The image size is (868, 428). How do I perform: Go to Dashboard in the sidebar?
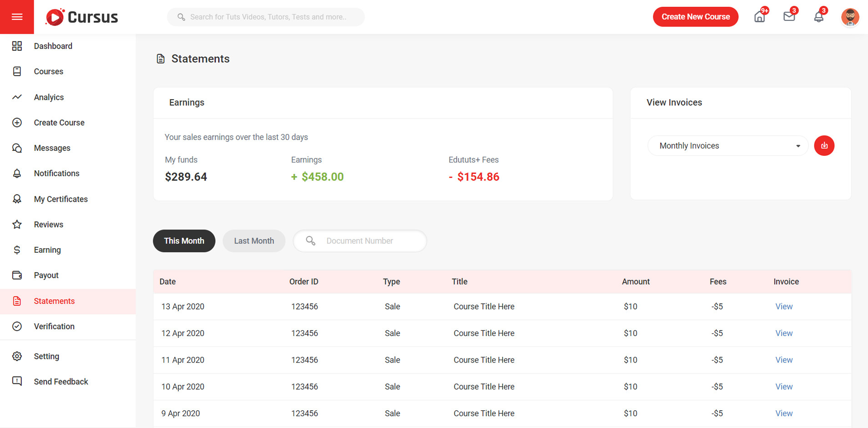click(x=53, y=46)
